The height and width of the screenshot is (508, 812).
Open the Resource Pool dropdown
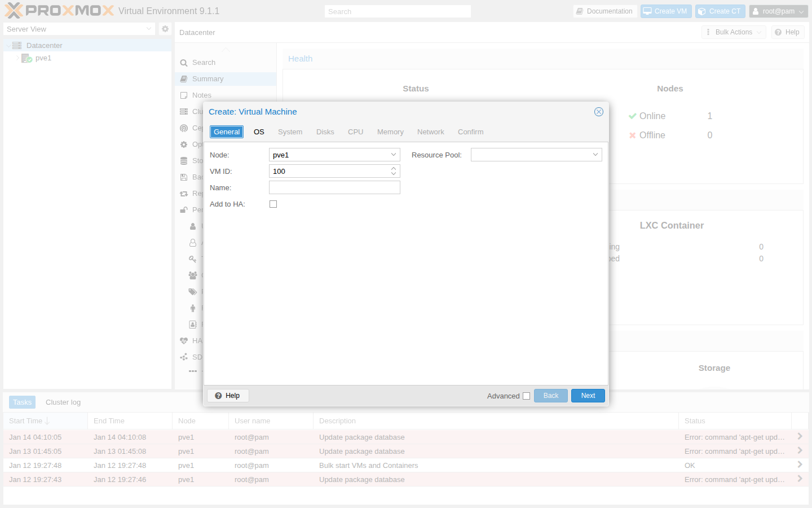pyautogui.click(x=595, y=154)
